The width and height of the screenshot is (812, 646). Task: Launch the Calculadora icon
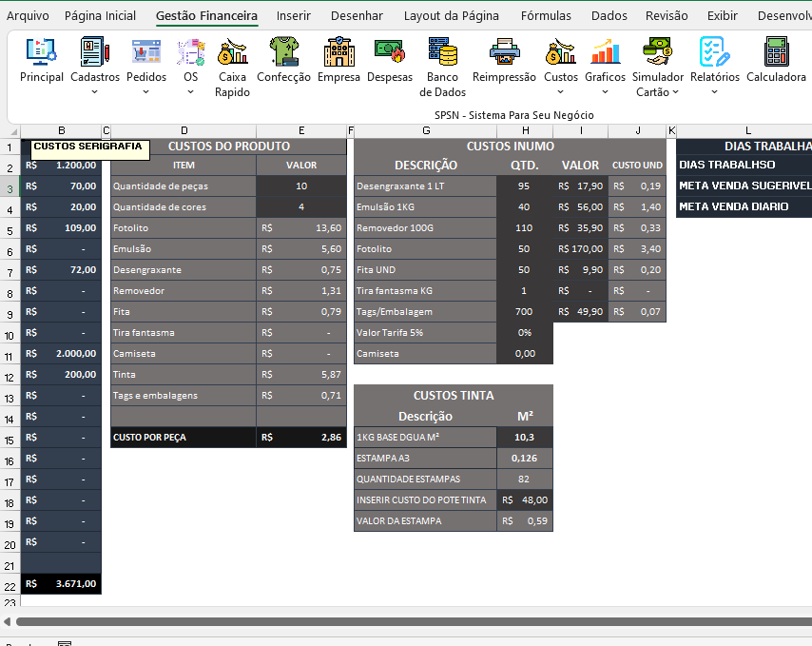[x=776, y=51]
